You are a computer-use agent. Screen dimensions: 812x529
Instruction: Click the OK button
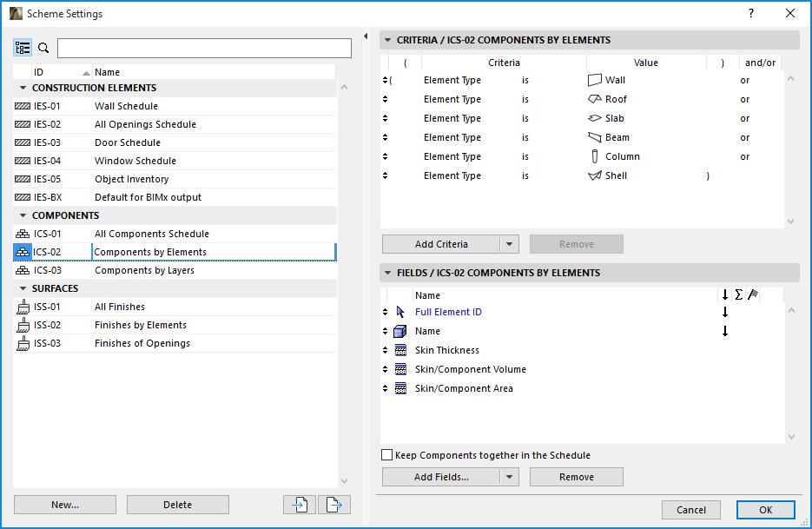[x=765, y=510]
